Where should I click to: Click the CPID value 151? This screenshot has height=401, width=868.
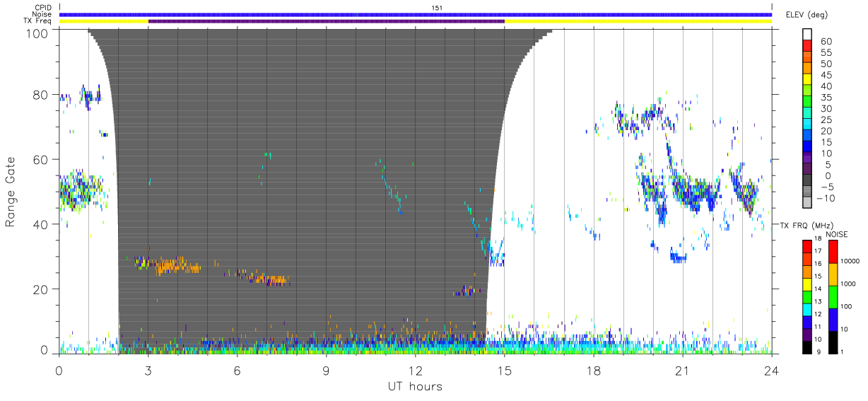coord(437,8)
